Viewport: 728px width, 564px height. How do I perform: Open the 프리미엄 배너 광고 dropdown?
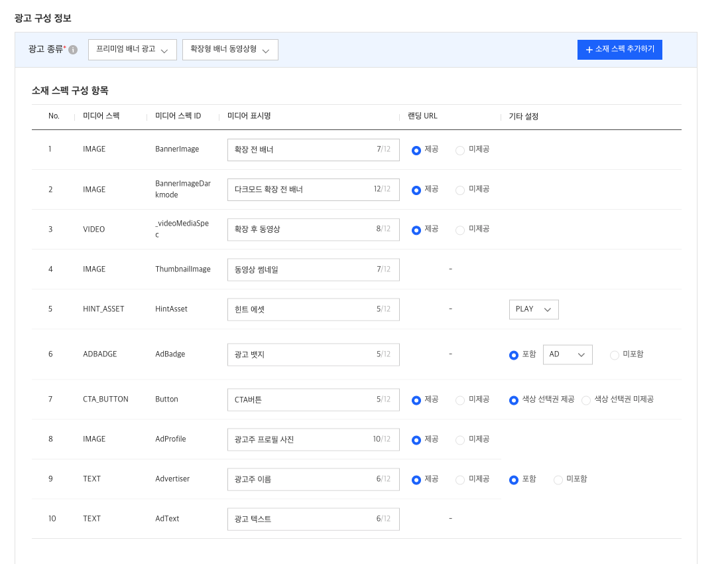132,50
